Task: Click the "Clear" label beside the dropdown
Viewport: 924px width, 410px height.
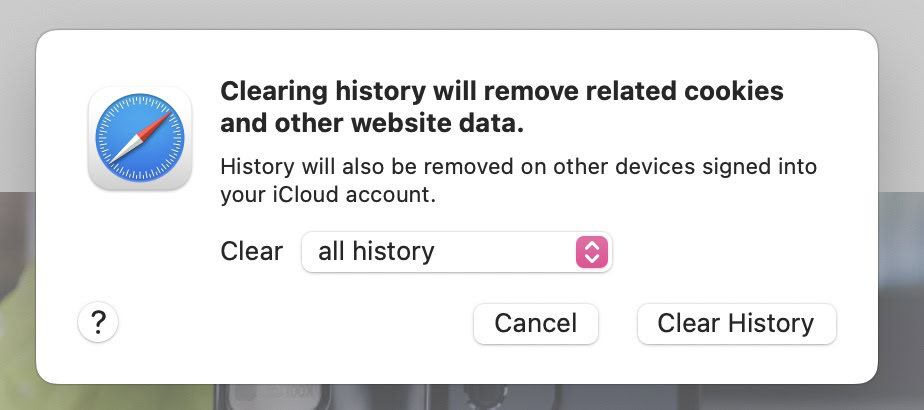Action: tap(251, 251)
